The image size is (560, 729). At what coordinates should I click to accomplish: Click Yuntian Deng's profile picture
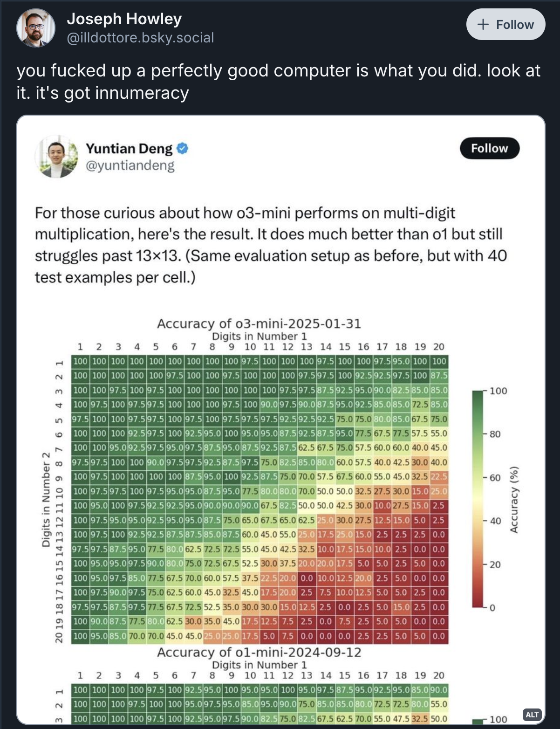[x=56, y=157]
